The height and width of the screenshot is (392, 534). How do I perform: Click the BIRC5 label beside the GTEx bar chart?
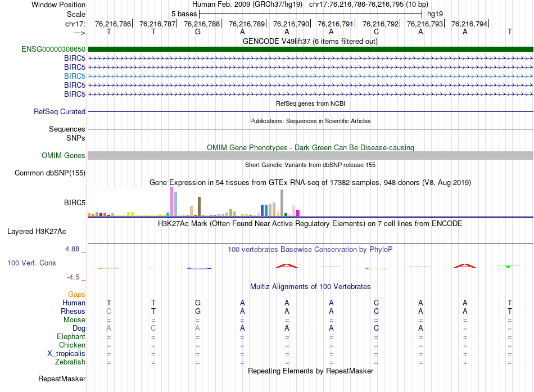coord(75,202)
